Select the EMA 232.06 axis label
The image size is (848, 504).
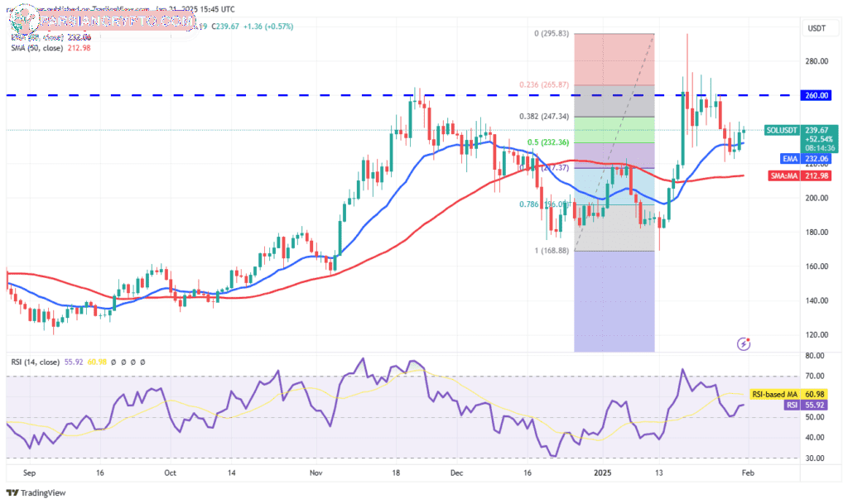[x=805, y=159]
